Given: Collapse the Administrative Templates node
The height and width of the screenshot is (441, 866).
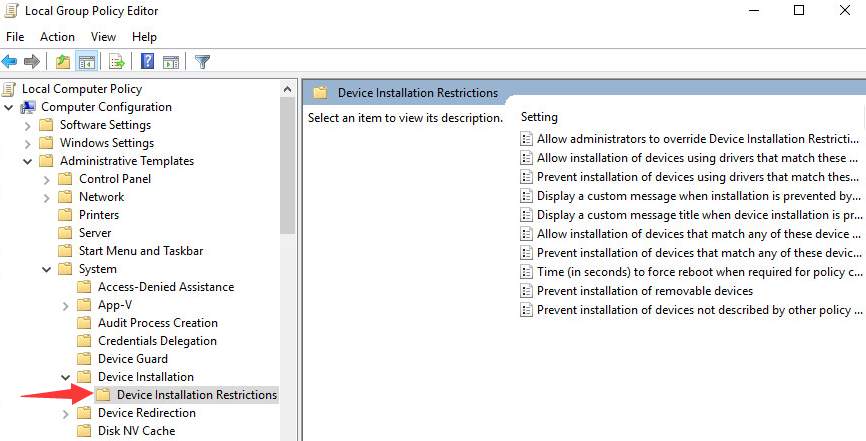Looking at the screenshot, I should pyautogui.click(x=28, y=161).
